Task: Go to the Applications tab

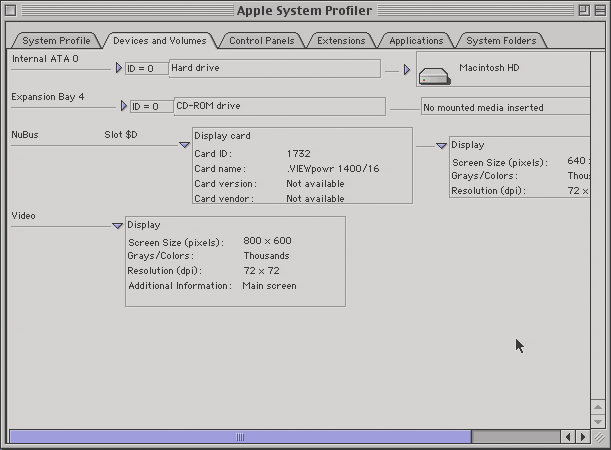Action: 416,41
